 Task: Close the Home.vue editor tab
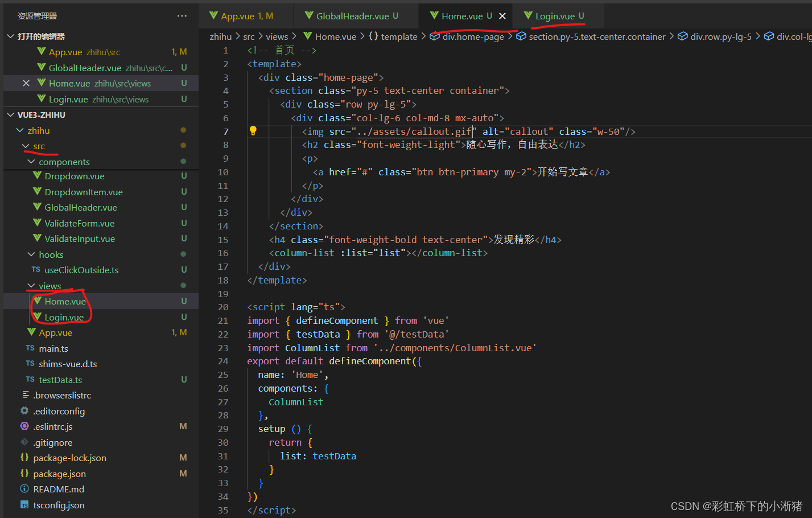(x=502, y=16)
